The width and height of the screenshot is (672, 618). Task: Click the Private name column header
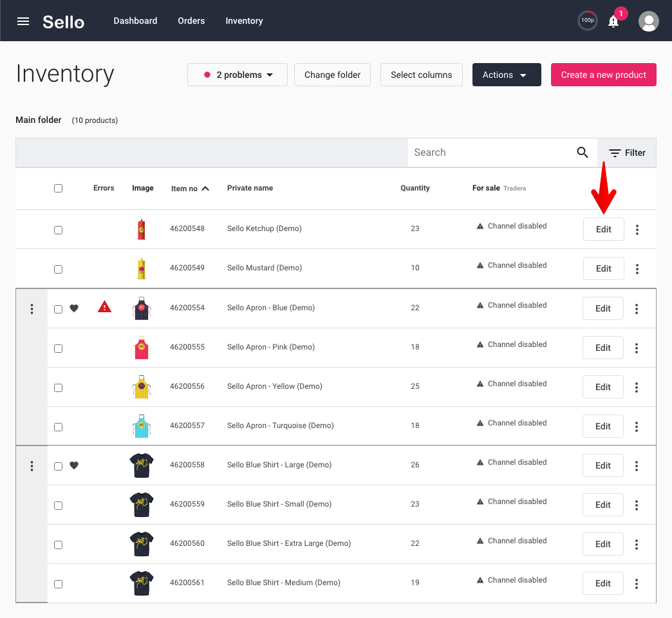(x=250, y=188)
